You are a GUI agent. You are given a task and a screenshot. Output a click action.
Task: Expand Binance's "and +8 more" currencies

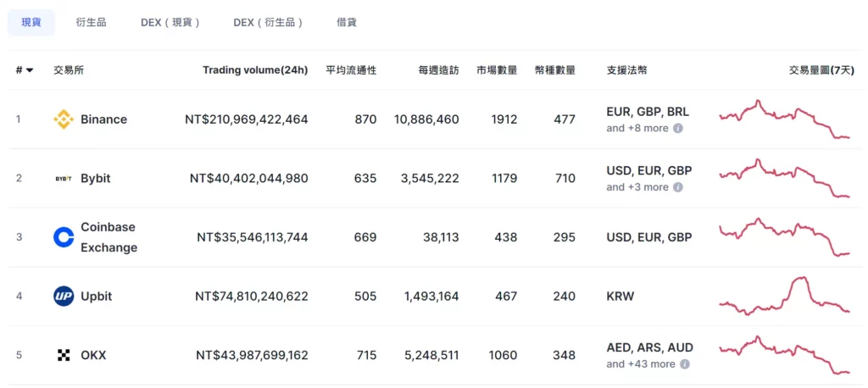(637, 129)
